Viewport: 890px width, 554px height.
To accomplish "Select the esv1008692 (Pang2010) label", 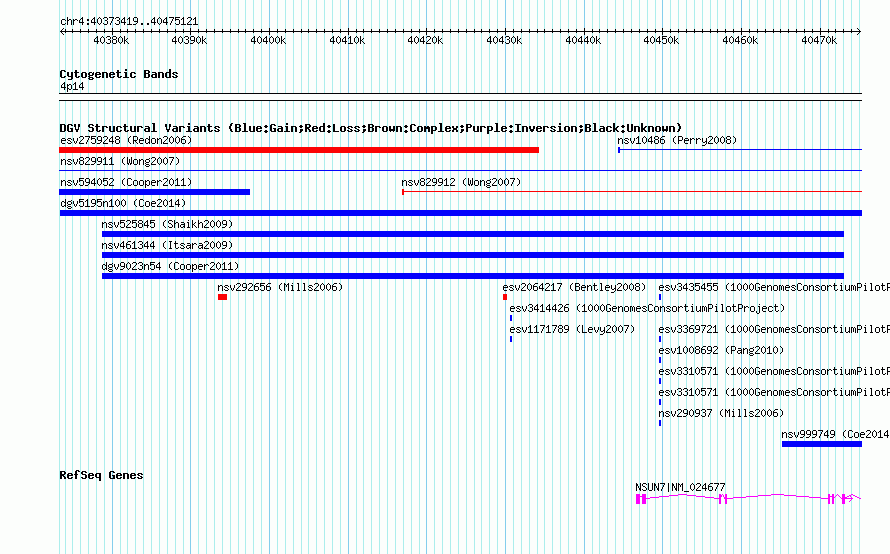I will (721, 350).
